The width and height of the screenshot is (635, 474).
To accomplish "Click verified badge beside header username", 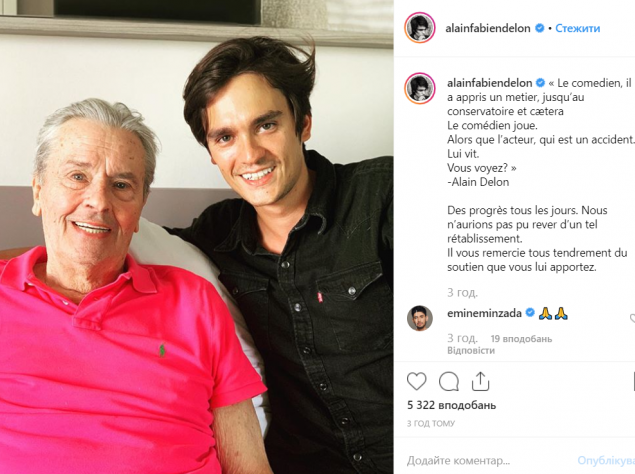I will click(x=539, y=28).
